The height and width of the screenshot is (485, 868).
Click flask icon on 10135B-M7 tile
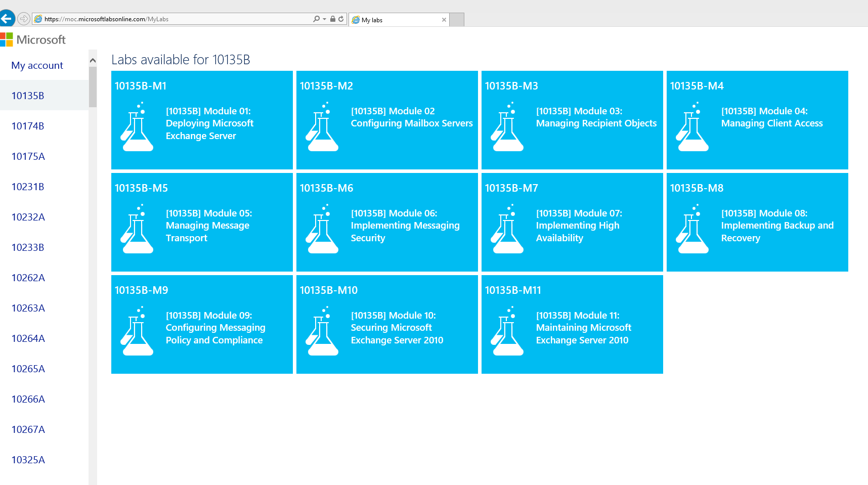coord(507,229)
